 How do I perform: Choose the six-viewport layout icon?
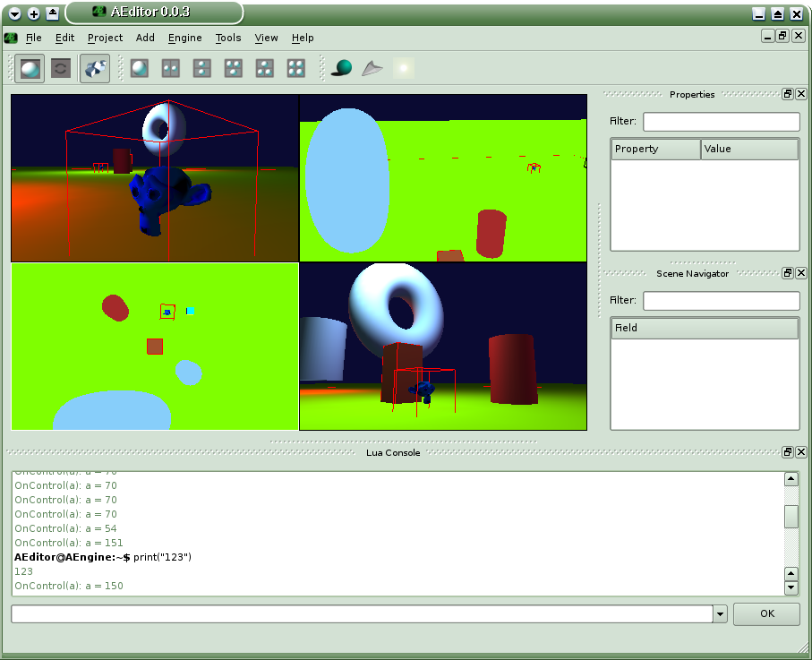tap(295, 68)
